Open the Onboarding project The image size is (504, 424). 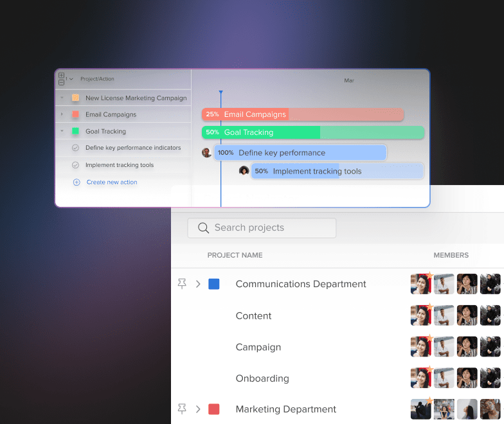coord(262,378)
